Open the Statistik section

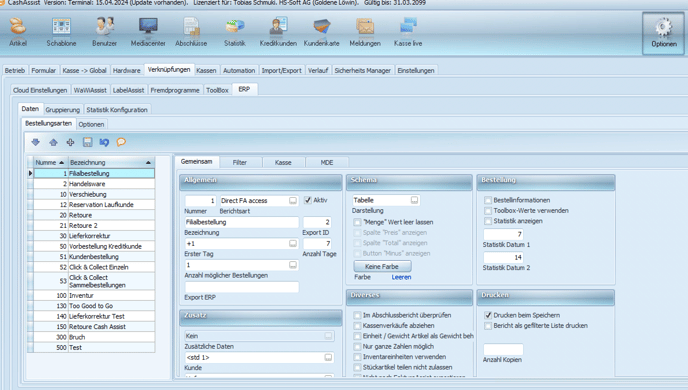[235, 32]
